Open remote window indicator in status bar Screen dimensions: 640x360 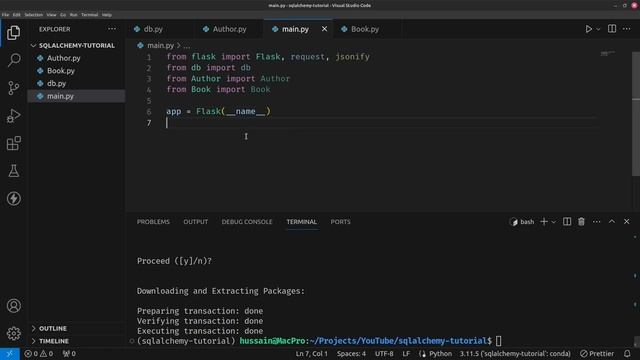click(x=10, y=354)
